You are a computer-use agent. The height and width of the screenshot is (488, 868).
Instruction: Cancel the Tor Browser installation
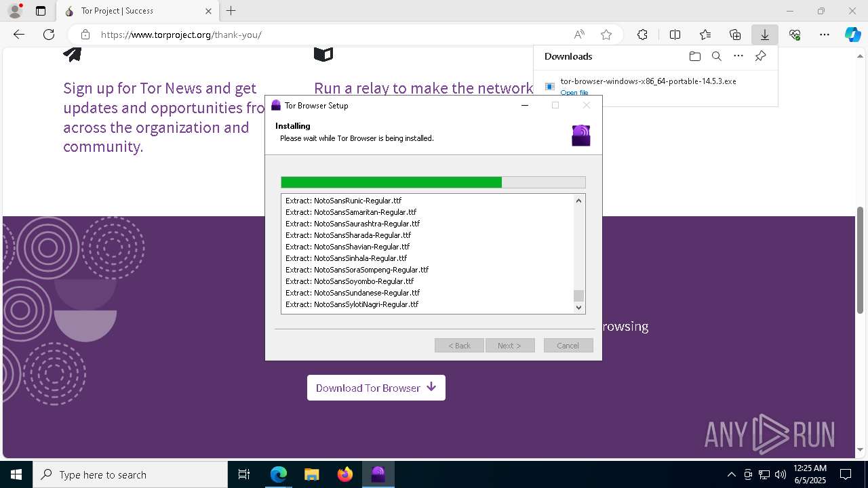click(x=568, y=346)
